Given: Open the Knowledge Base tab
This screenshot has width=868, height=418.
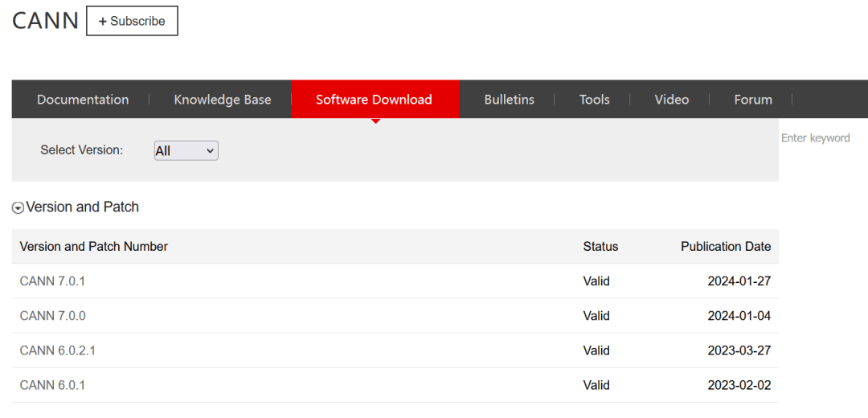Looking at the screenshot, I should pyautogui.click(x=222, y=100).
